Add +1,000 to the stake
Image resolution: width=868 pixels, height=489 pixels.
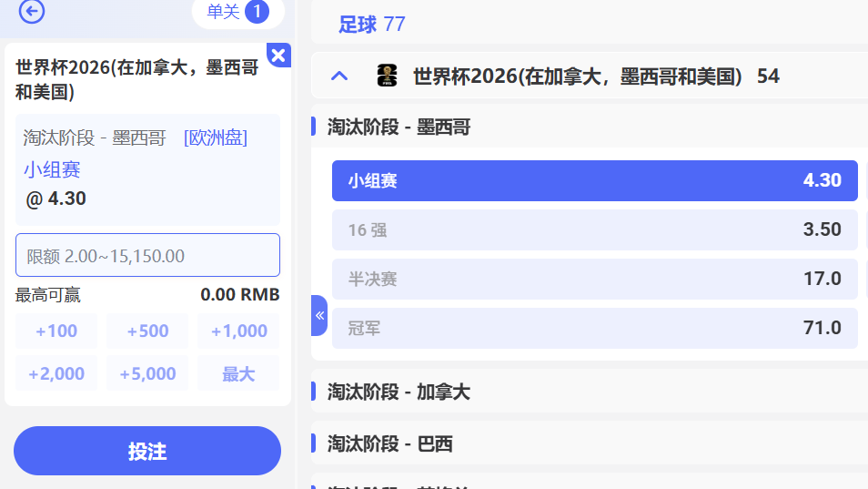coord(238,331)
